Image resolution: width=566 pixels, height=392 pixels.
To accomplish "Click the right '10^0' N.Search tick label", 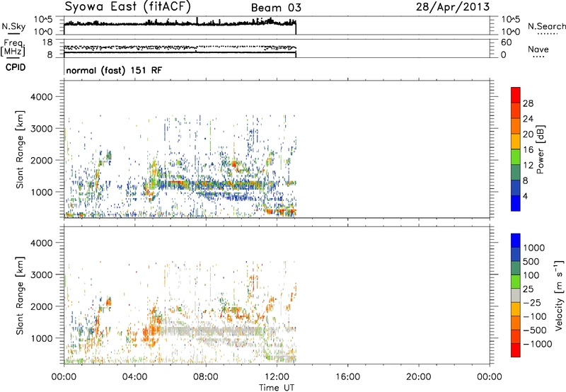I will coord(510,32).
